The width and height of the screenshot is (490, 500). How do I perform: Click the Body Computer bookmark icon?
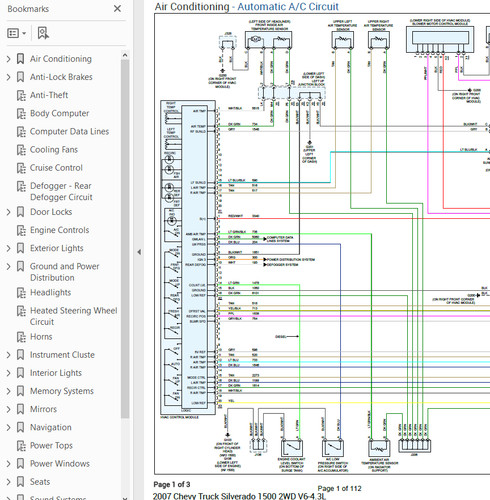tap(21, 113)
